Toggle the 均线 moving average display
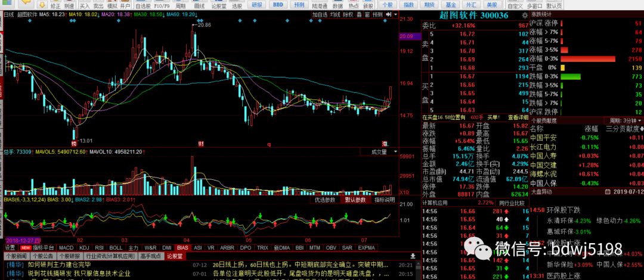Image resolution: width=644 pixels, height=280 pixels. (335, 14)
